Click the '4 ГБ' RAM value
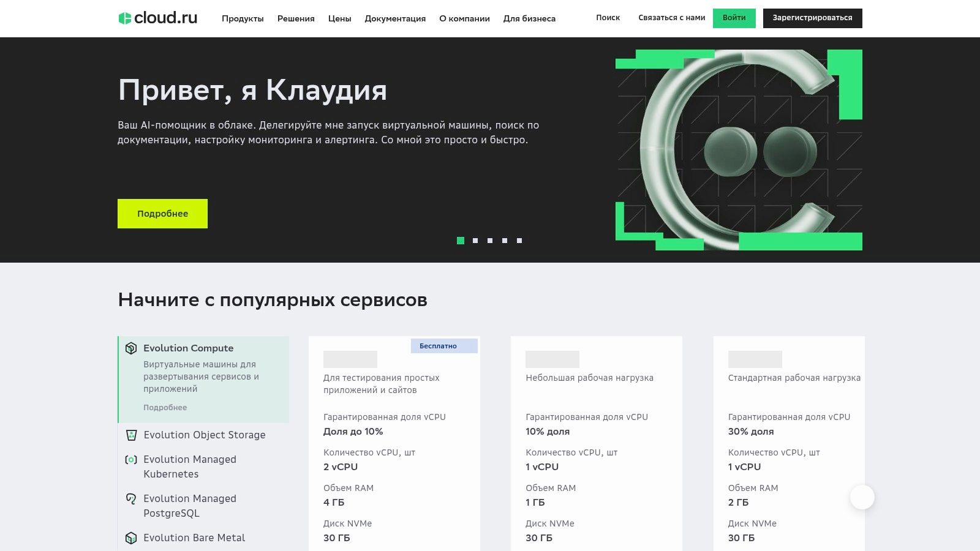 click(x=334, y=503)
